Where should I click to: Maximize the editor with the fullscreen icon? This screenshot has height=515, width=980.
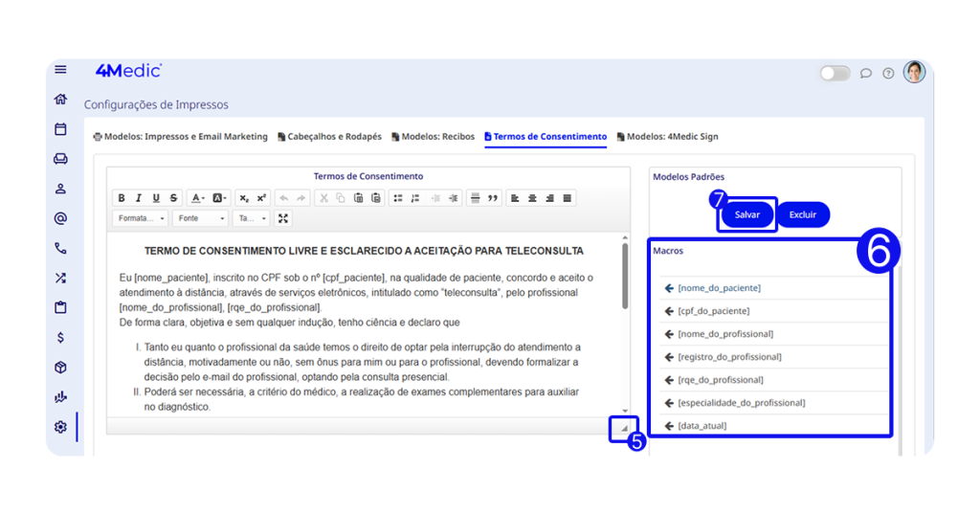pos(283,218)
